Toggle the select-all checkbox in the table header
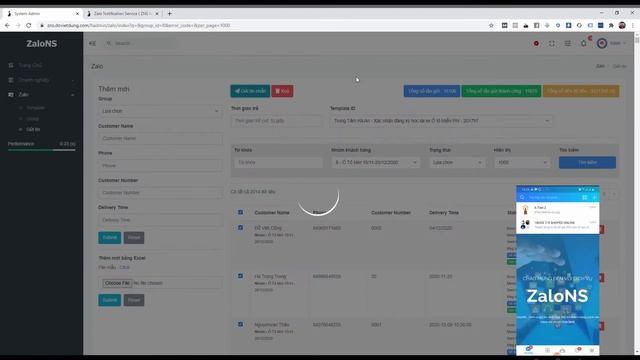Viewport: 640px width, 360px height. click(240, 212)
